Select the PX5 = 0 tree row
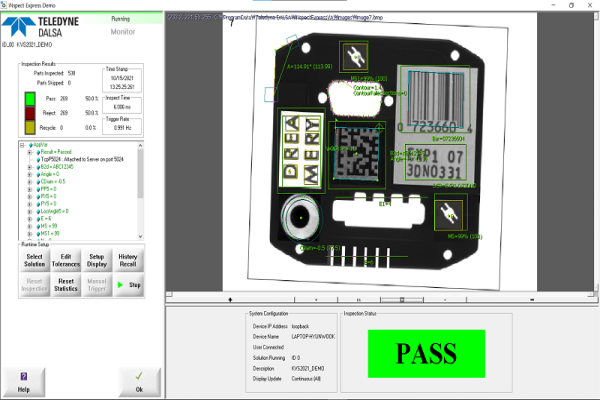The image size is (600, 400). [x=48, y=196]
